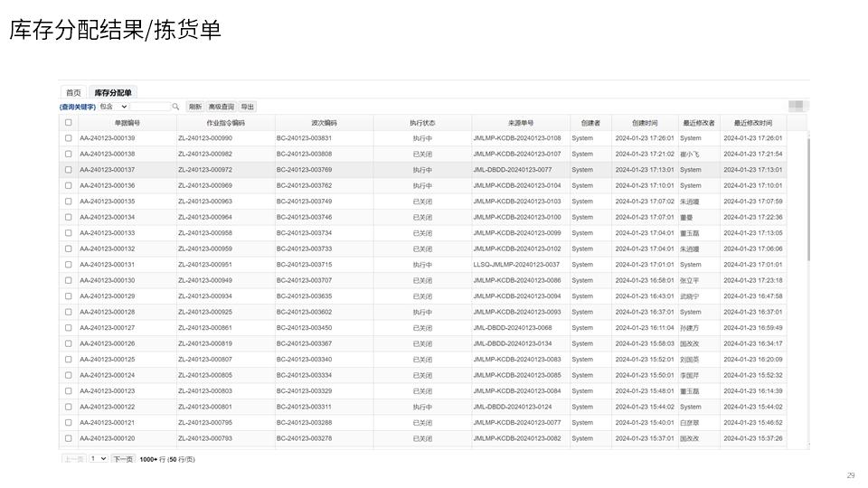Screen dimensions: 868x488
Task: Sort by 创建时间 column header
Action: pos(645,123)
